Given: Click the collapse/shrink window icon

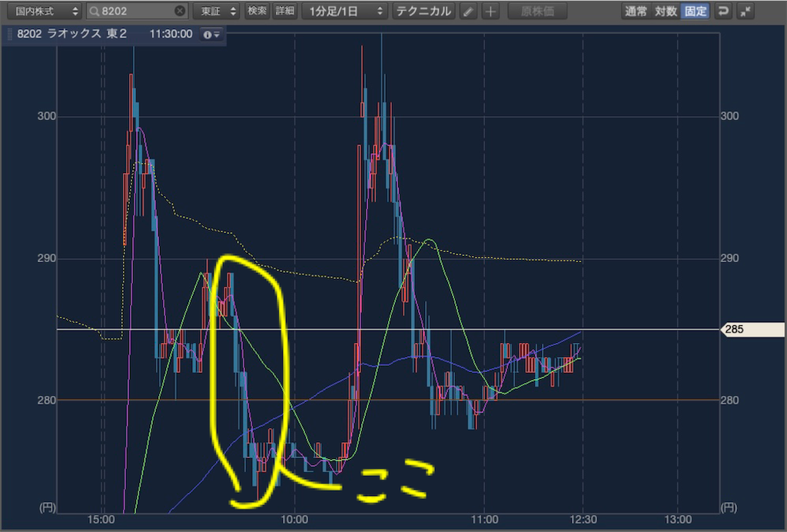Looking at the screenshot, I should (745, 11).
